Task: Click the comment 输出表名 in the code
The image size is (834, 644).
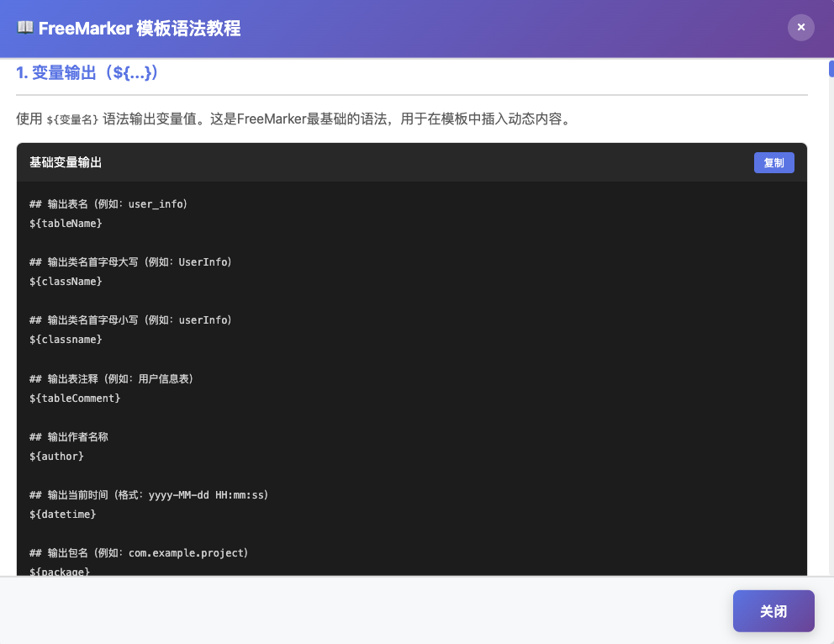Action: [x=108, y=203]
